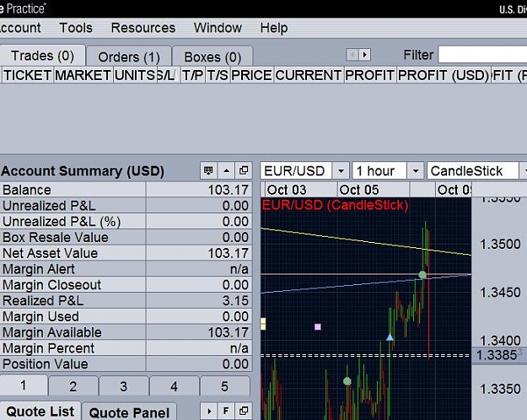Image resolution: width=527 pixels, height=420 pixels.
Task: Sort by PRICE column header
Action: tap(252, 75)
